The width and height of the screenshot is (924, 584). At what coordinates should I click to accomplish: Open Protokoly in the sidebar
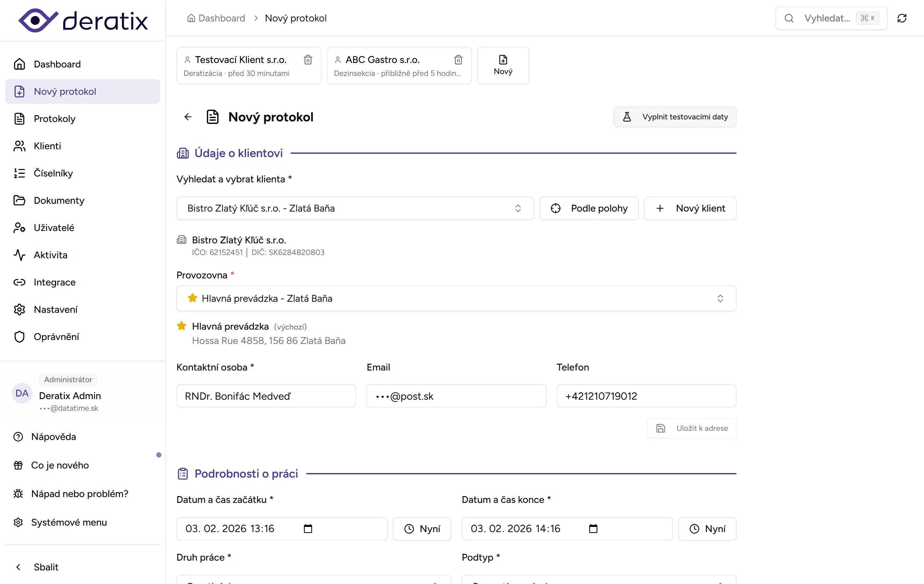click(x=54, y=119)
